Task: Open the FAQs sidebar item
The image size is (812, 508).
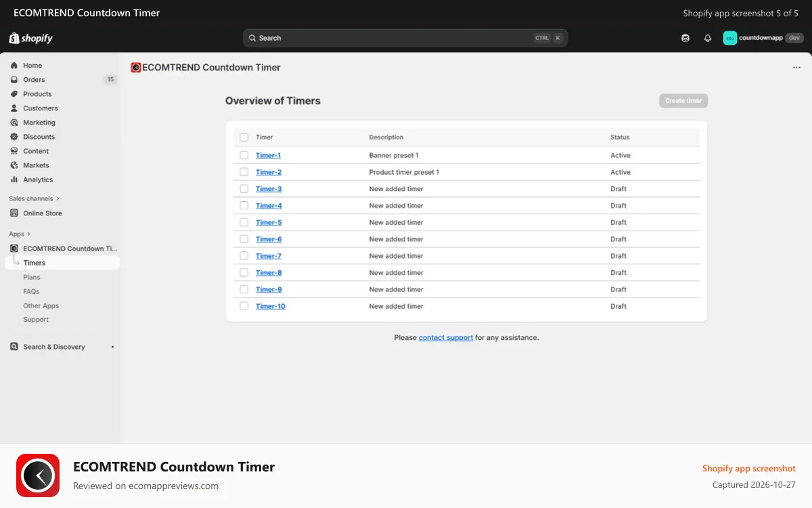Action: [31, 291]
